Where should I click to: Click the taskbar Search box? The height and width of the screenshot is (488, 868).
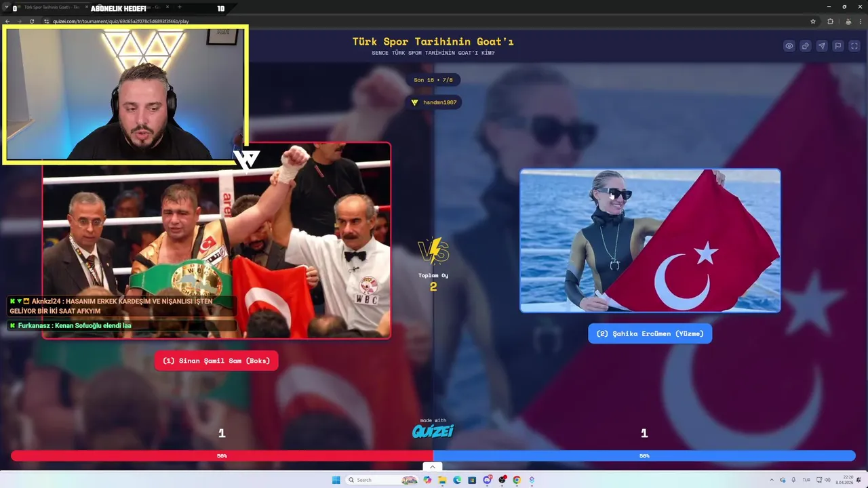click(382, 480)
